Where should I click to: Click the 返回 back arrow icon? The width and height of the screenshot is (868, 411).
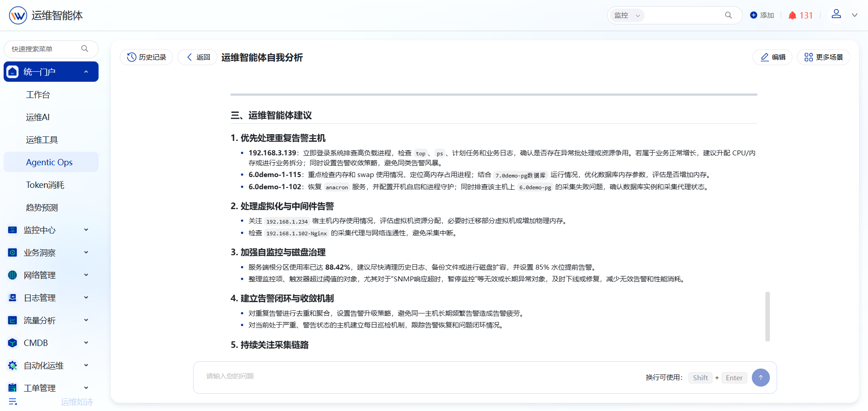click(189, 57)
